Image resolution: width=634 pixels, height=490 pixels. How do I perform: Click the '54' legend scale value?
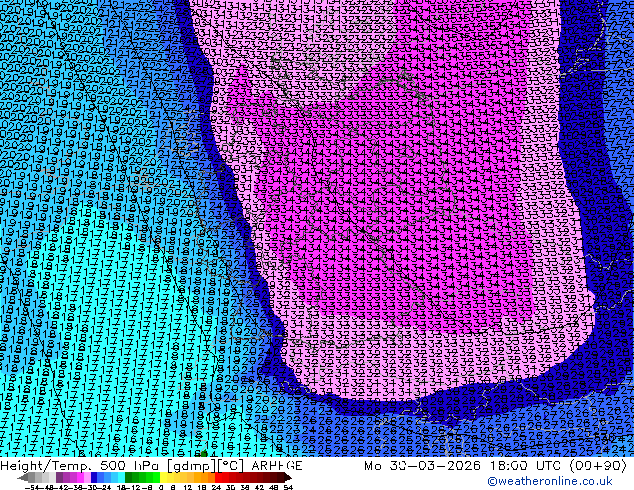[x=288, y=488]
